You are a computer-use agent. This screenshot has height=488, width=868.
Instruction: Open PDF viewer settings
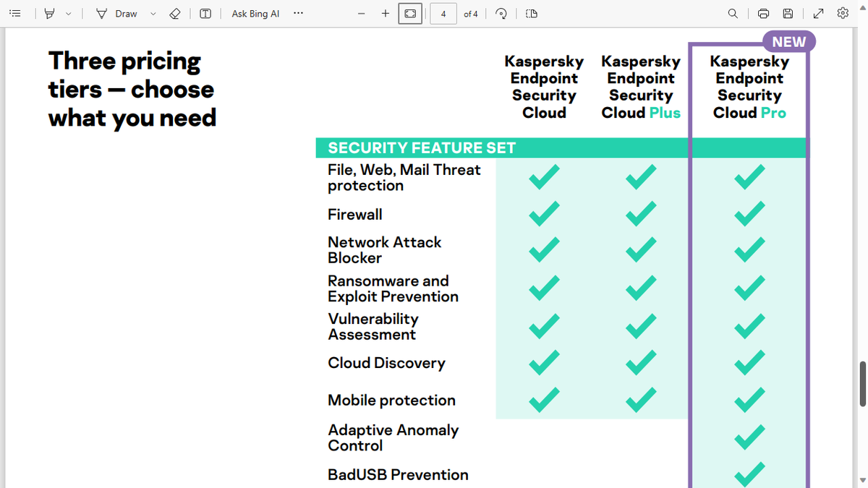(842, 13)
